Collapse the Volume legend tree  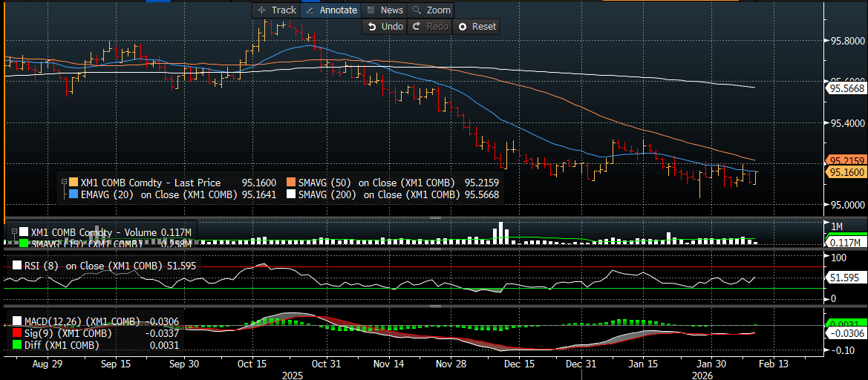(13, 232)
